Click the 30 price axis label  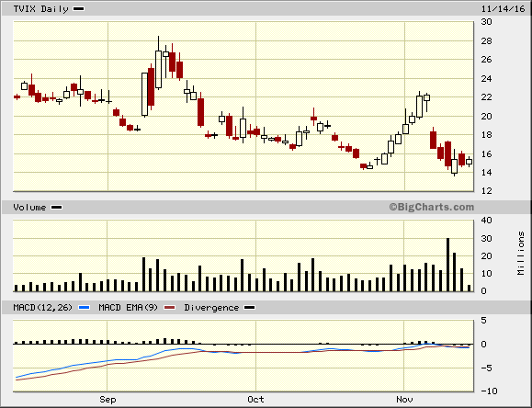tap(487, 22)
